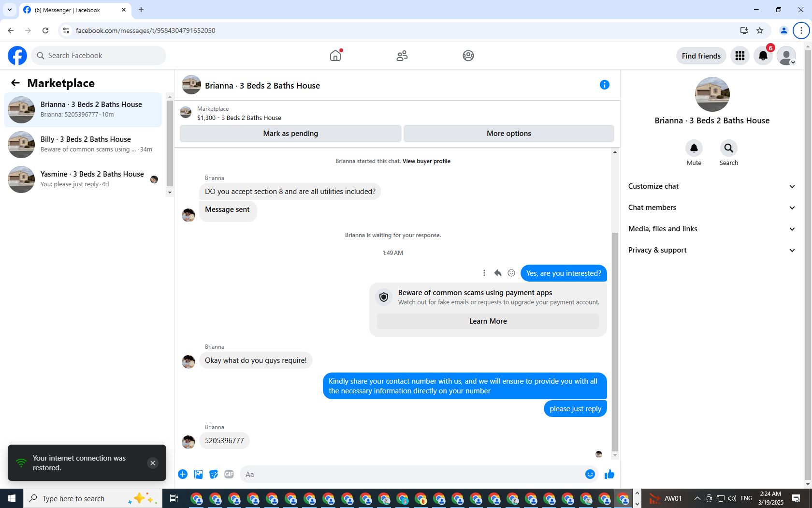Viewport: 812px width, 508px height.
Task: Open the Groups icon in top navigation
Action: (468, 56)
